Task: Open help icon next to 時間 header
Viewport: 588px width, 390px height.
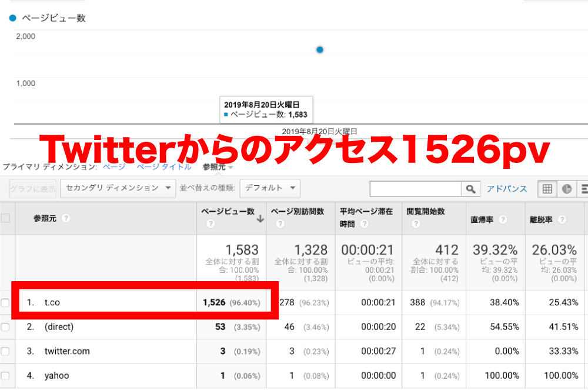Action: [x=364, y=224]
